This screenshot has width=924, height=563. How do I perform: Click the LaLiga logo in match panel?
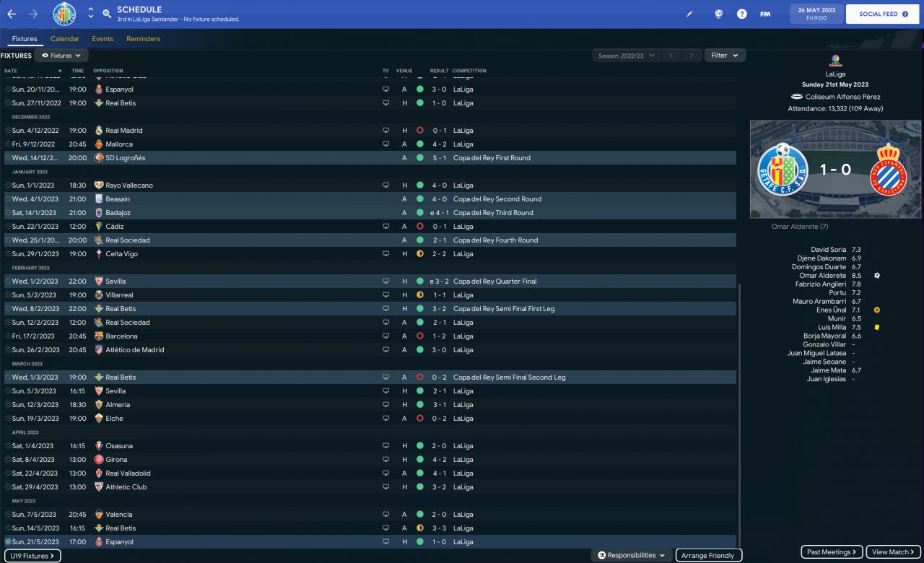pos(835,61)
